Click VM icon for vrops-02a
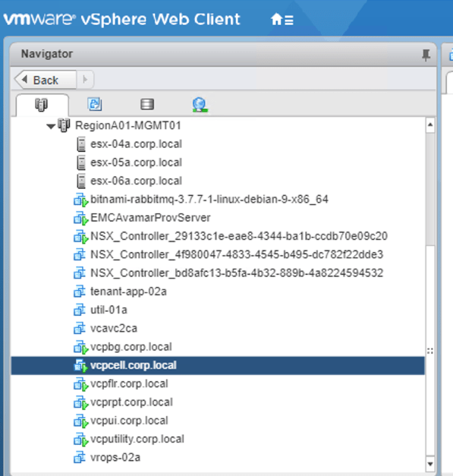Image resolution: width=453 pixels, height=476 pixels. pyautogui.click(x=80, y=458)
